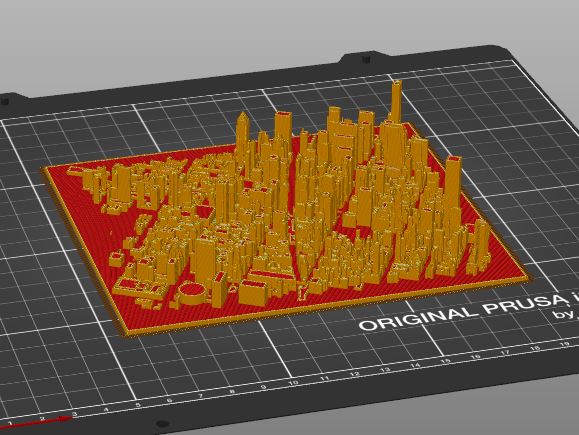Click the bed ruler label 5
This screenshot has height=435, width=579.
tap(138, 405)
